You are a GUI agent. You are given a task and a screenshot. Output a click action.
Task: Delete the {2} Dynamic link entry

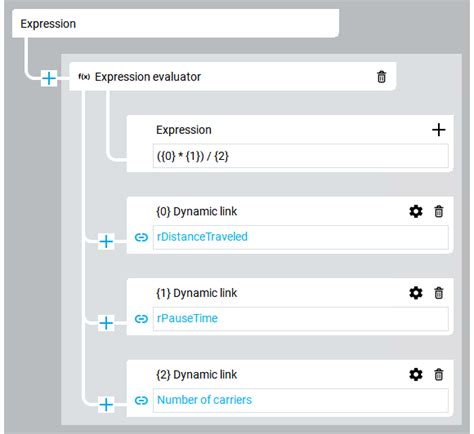click(x=439, y=375)
